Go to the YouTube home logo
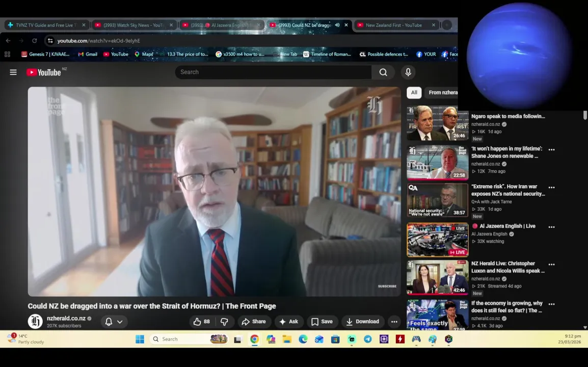 tap(44, 72)
